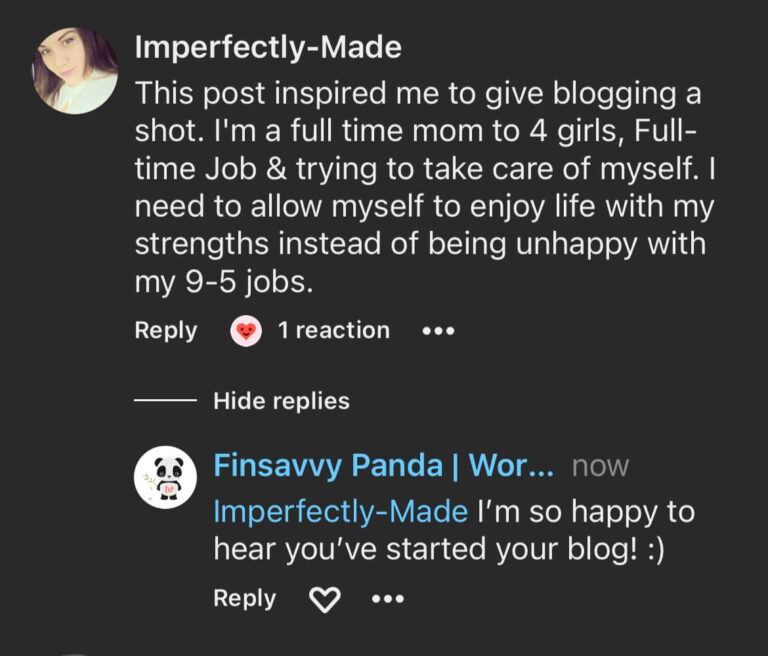This screenshot has height=656, width=768.
Task: Collapse the thread with Hide replies
Action: click(281, 401)
